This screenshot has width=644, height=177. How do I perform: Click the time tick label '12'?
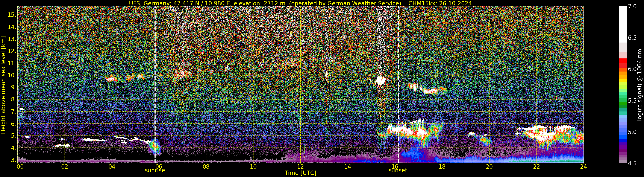tap(300, 166)
